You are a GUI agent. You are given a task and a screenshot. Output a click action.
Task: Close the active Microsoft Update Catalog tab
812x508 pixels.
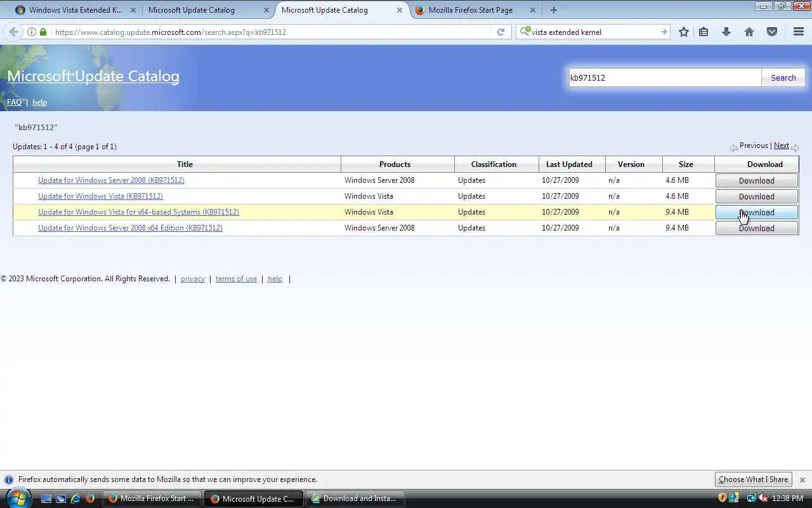(399, 10)
